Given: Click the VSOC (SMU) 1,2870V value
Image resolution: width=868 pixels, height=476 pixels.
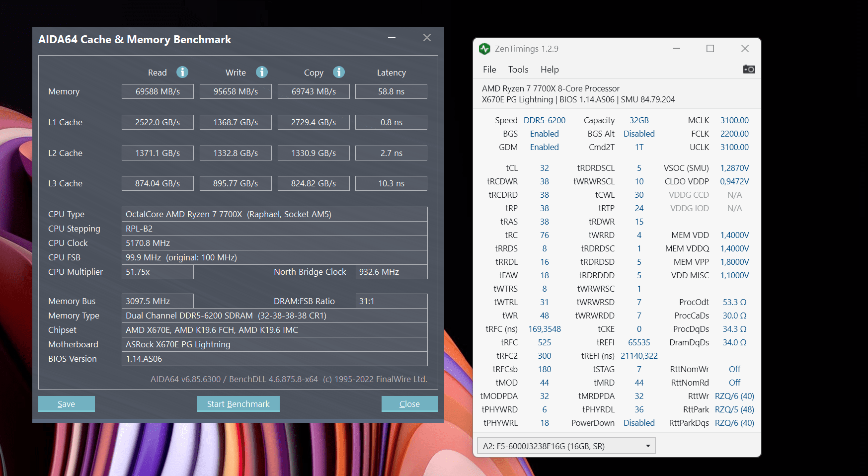Looking at the screenshot, I should [734, 168].
